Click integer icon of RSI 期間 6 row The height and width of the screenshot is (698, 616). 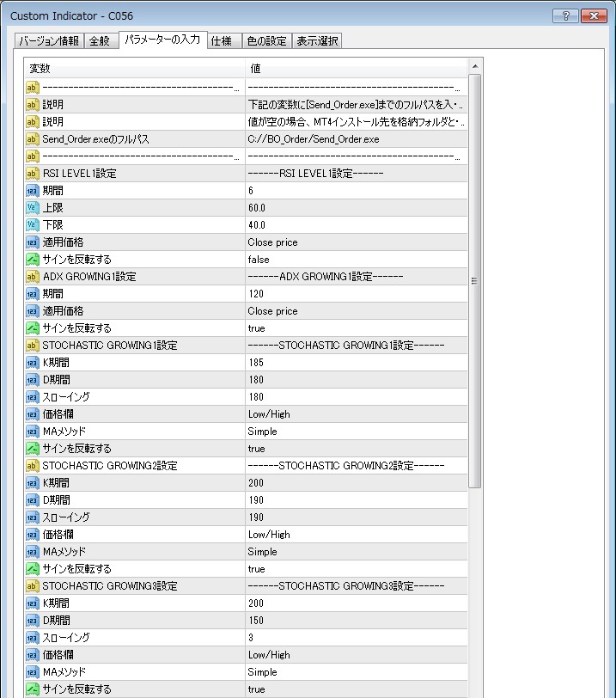tap(32, 191)
